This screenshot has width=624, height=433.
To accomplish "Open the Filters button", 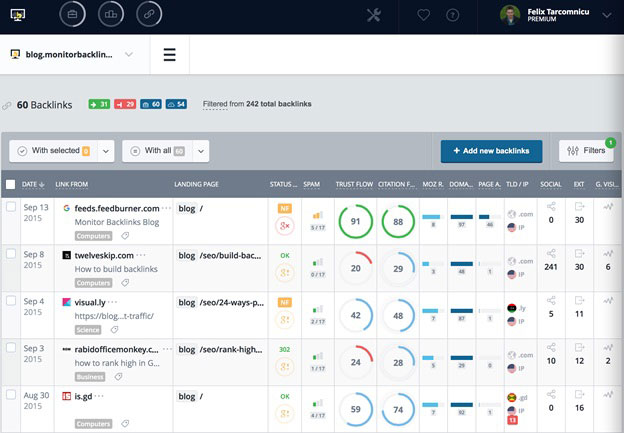I will tap(586, 151).
